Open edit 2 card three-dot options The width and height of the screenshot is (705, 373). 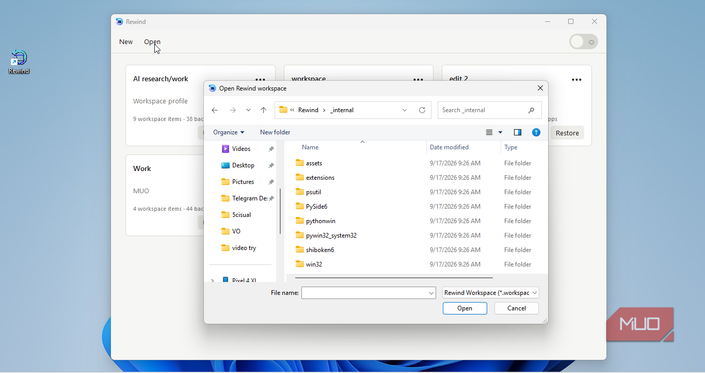pos(576,80)
